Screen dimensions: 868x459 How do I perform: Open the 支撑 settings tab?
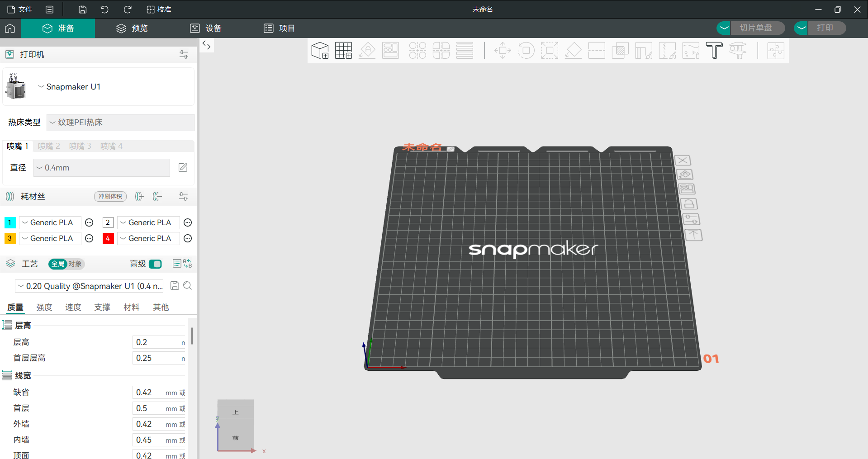(x=102, y=308)
